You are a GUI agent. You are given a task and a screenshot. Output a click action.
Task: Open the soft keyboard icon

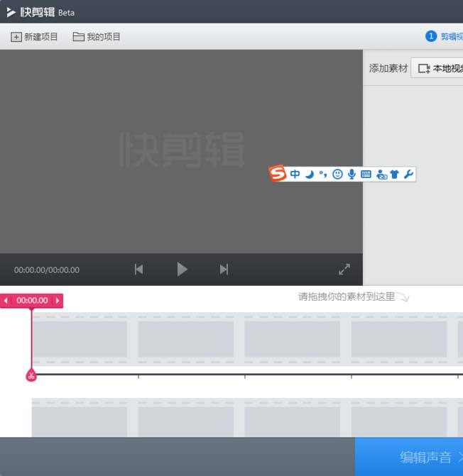pos(366,175)
